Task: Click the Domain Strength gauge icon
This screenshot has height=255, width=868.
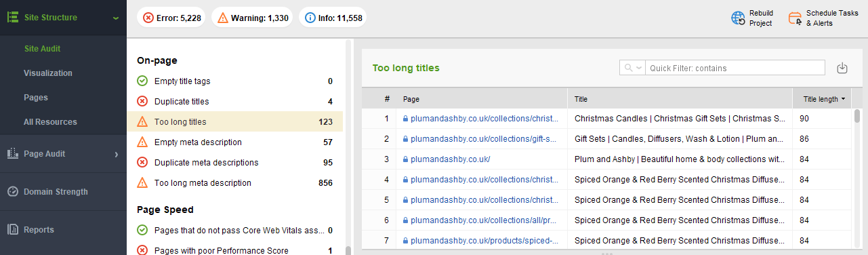Action: coord(12,192)
